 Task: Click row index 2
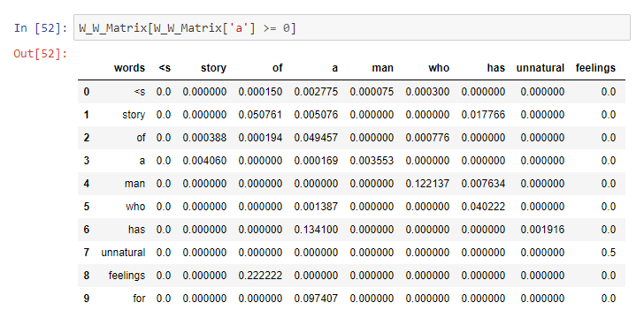click(x=87, y=138)
